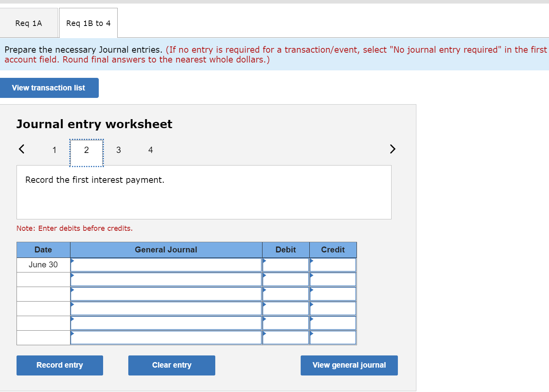Image resolution: width=549 pixels, height=392 pixels.
Task: Click the Date column header
Action: (x=43, y=250)
